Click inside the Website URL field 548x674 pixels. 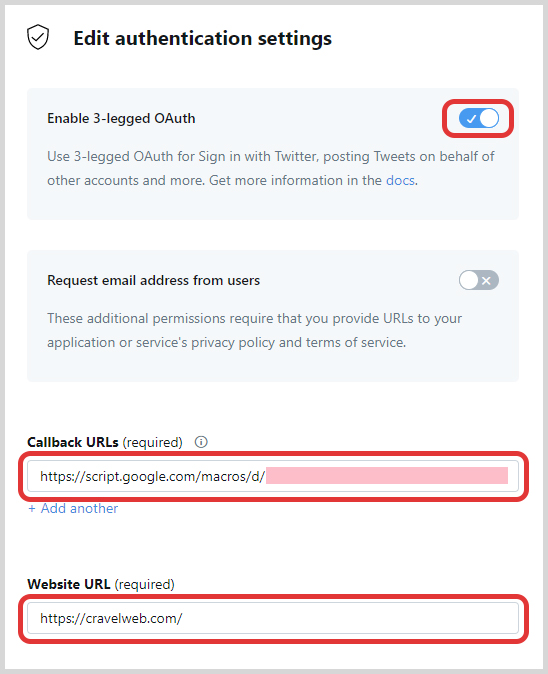273,618
